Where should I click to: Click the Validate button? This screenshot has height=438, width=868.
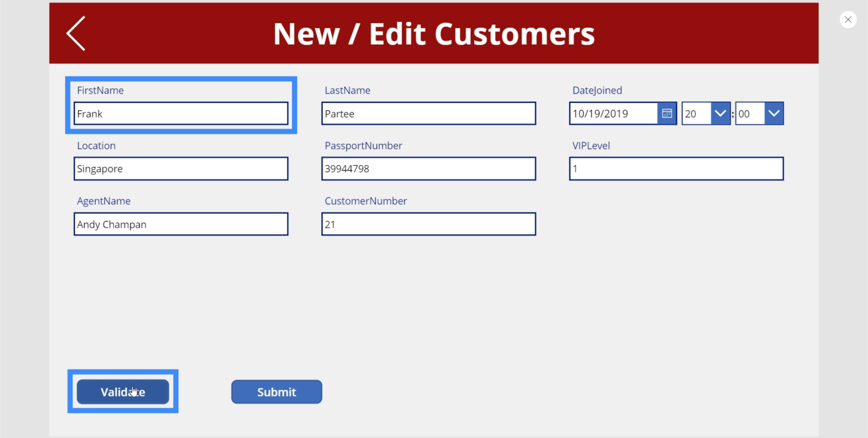pyautogui.click(x=123, y=392)
